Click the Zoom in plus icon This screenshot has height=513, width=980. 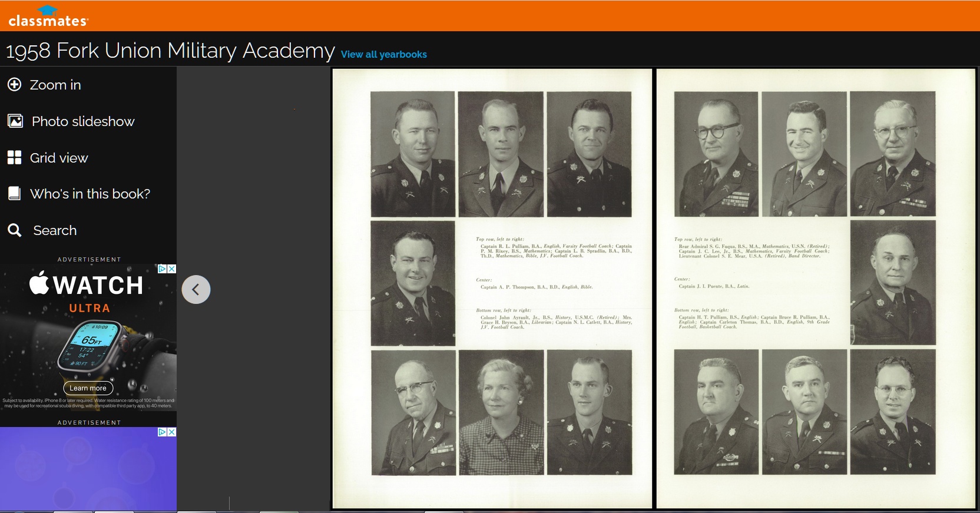14,85
